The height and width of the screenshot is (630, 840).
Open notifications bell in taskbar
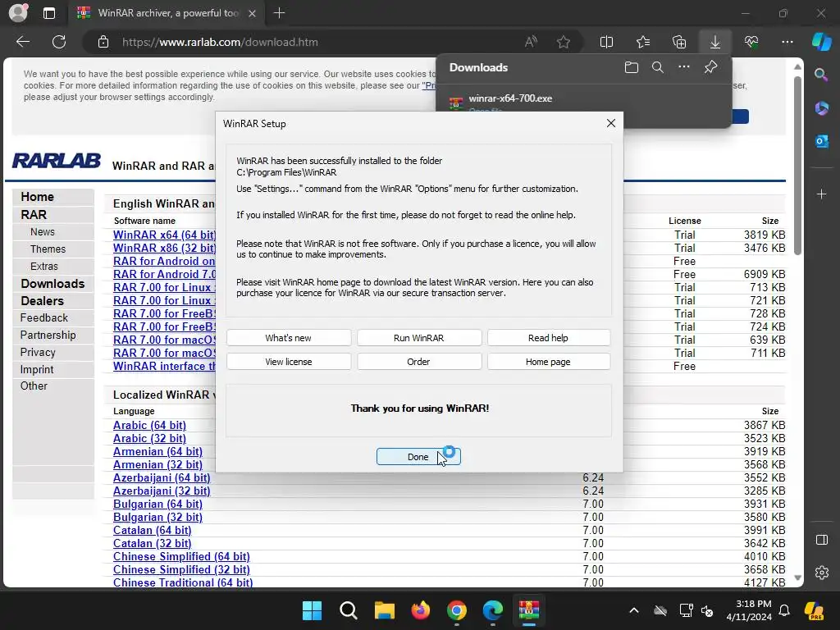[x=784, y=610]
